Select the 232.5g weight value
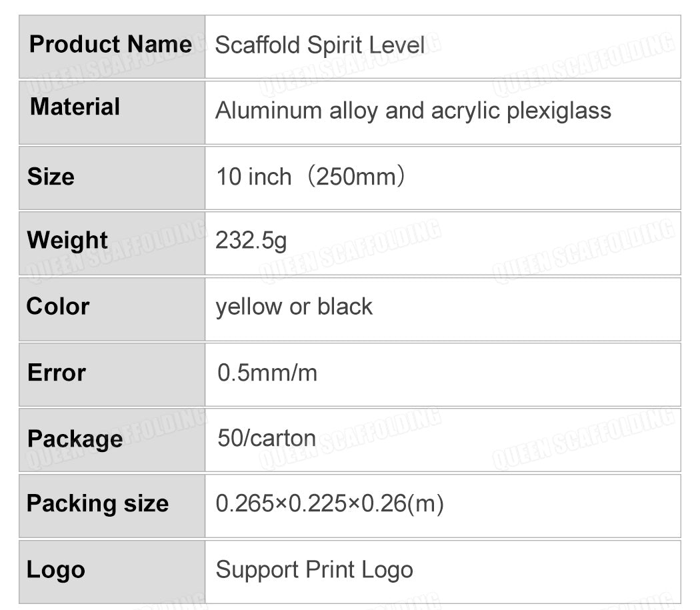 (251, 241)
